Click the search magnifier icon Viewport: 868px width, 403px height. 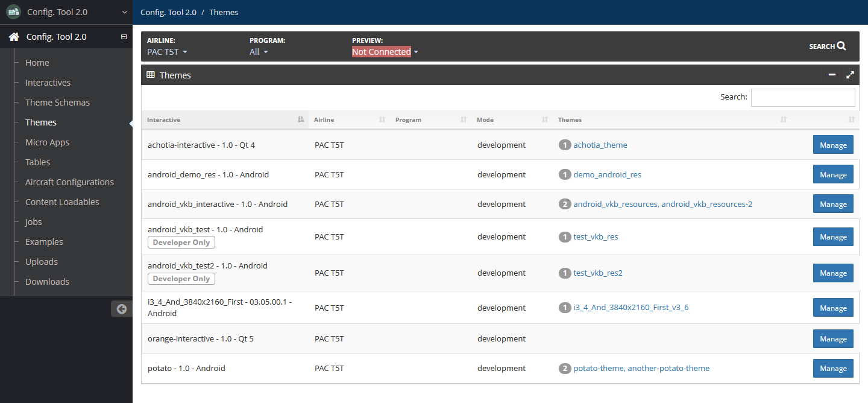(841, 46)
